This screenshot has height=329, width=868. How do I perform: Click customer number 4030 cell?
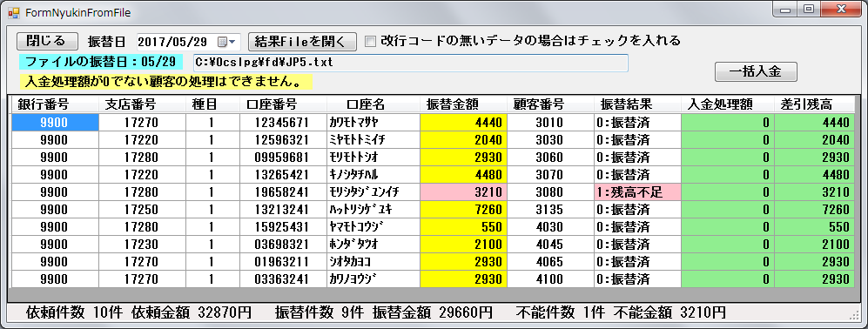551,227
